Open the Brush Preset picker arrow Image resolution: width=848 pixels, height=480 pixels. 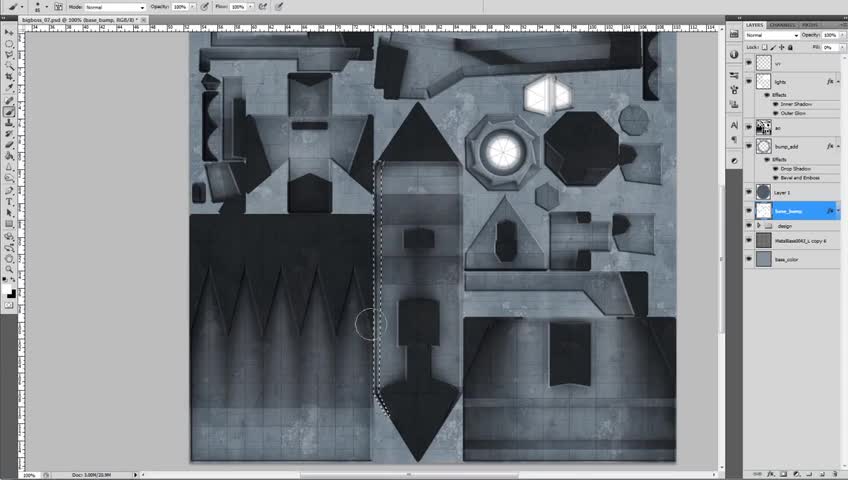point(47,7)
